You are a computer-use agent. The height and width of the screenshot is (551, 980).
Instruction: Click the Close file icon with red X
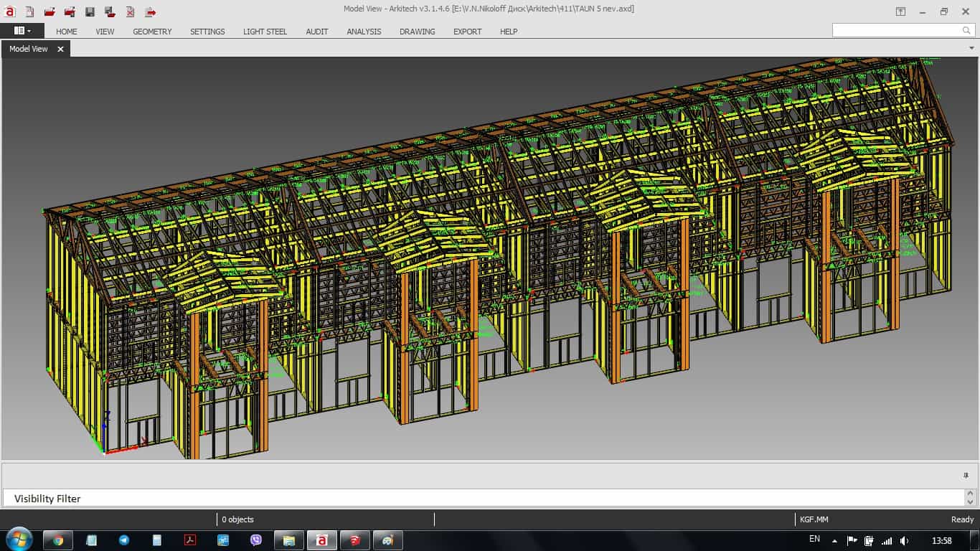point(130,11)
